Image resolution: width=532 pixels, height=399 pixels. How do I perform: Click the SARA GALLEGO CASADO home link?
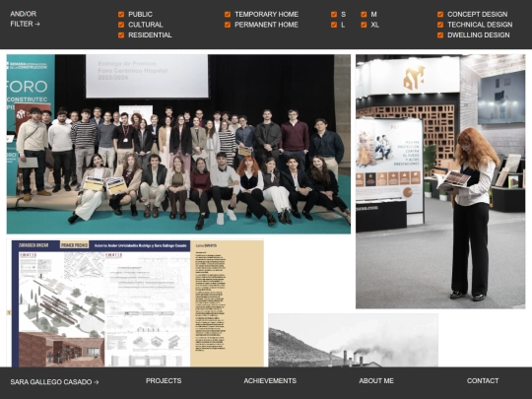point(54,382)
